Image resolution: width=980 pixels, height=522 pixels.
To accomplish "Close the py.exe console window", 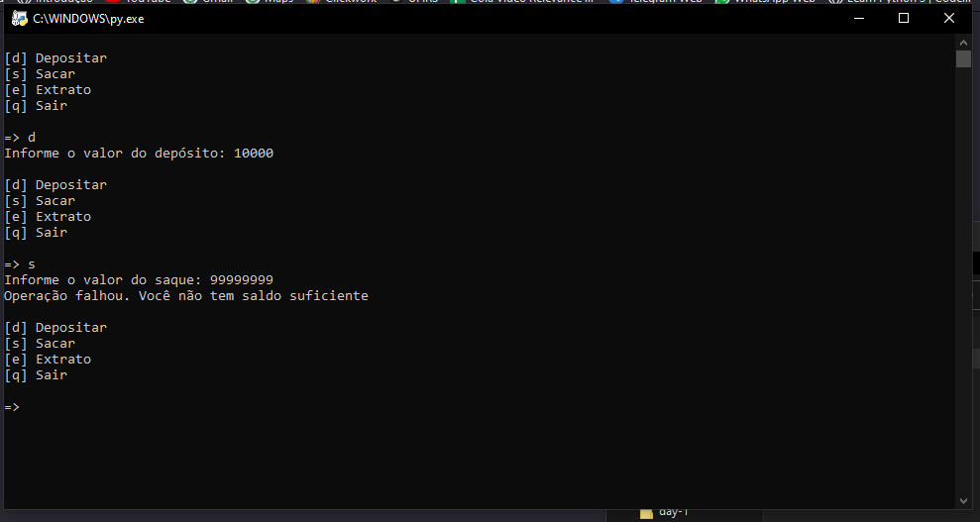I will pyautogui.click(x=948, y=18).
